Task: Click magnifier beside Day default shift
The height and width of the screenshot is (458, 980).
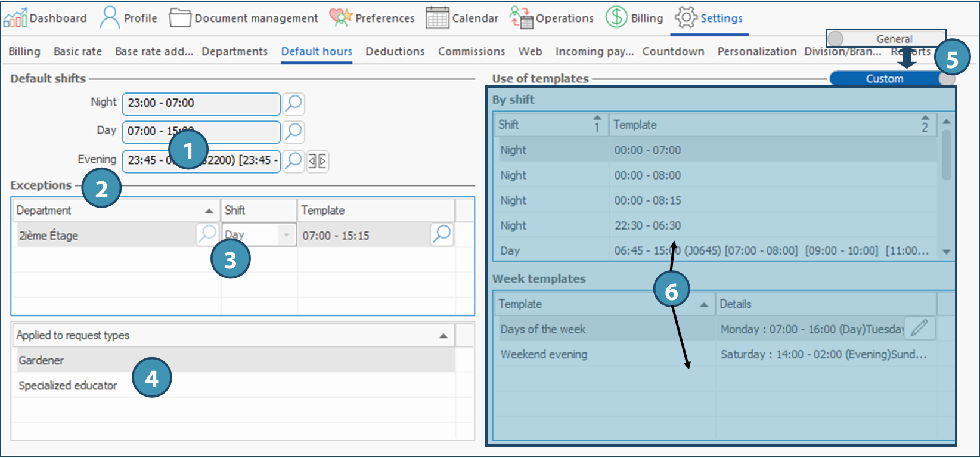Action: [x=293, y=131]
